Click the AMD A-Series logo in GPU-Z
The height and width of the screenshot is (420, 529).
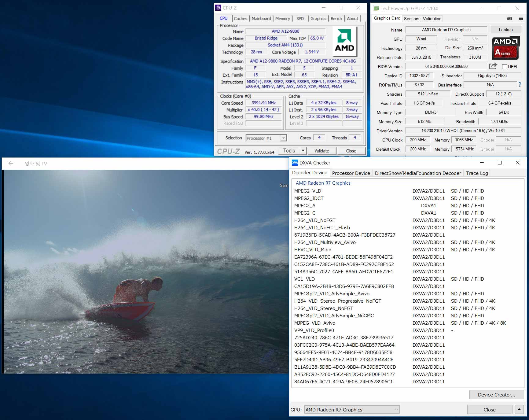[506, 48]
